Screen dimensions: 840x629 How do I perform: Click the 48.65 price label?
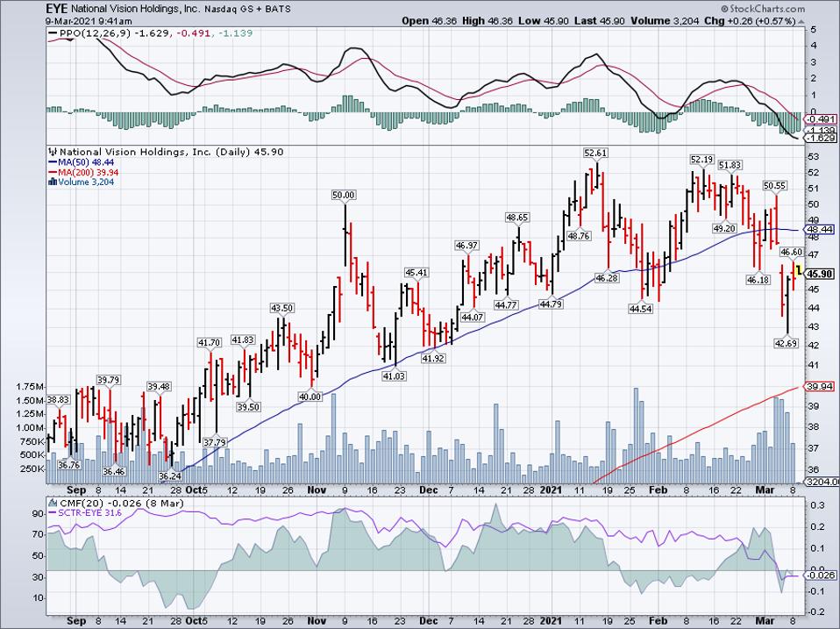(517, 218)
